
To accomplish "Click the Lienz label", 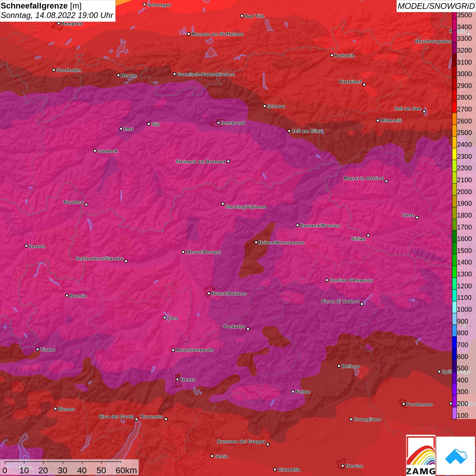I will (408, 215).
